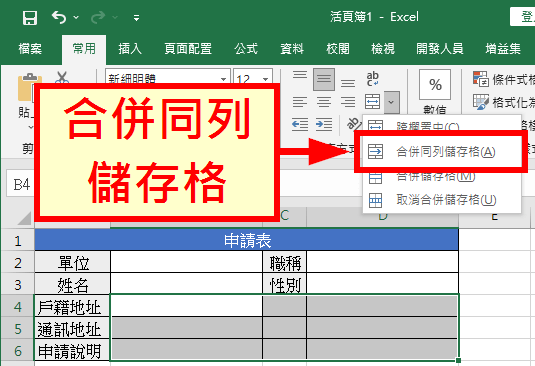Select the row 1 header
Viewport: 535px width, 366px height.
pos(18,241)
